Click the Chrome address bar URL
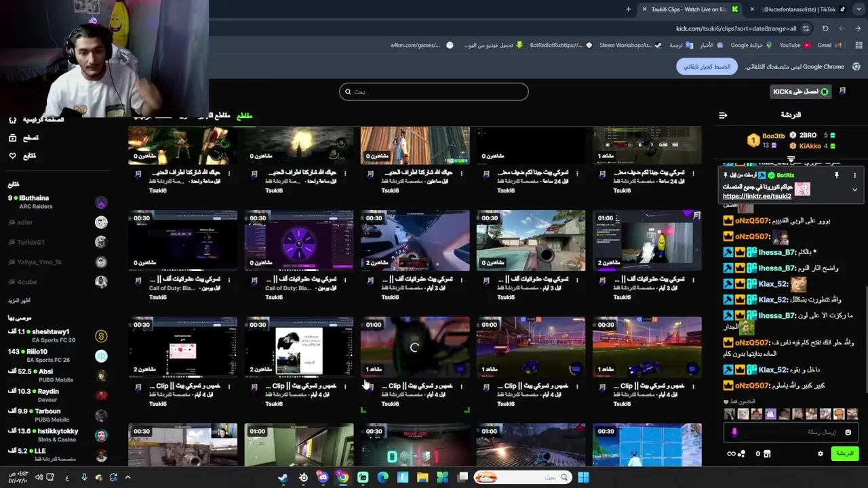Viewport: 868px width, 488px height. (x=736, y=28)
